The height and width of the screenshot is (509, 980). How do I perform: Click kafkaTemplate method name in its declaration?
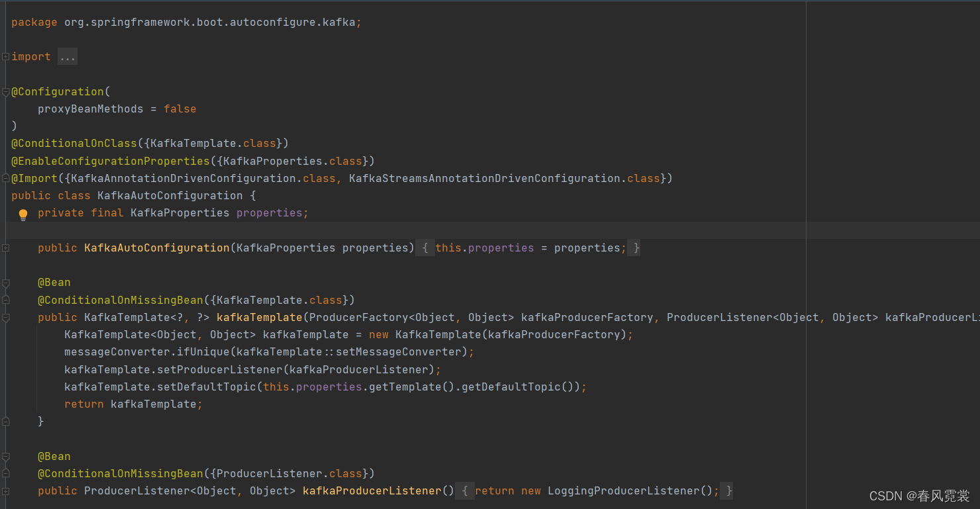point(260,317)
